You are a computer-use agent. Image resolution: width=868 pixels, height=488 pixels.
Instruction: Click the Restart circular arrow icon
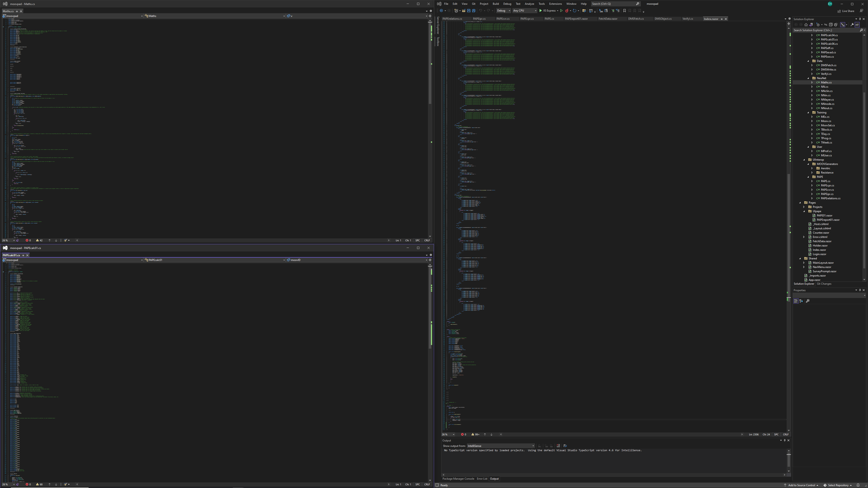(575, 11)
